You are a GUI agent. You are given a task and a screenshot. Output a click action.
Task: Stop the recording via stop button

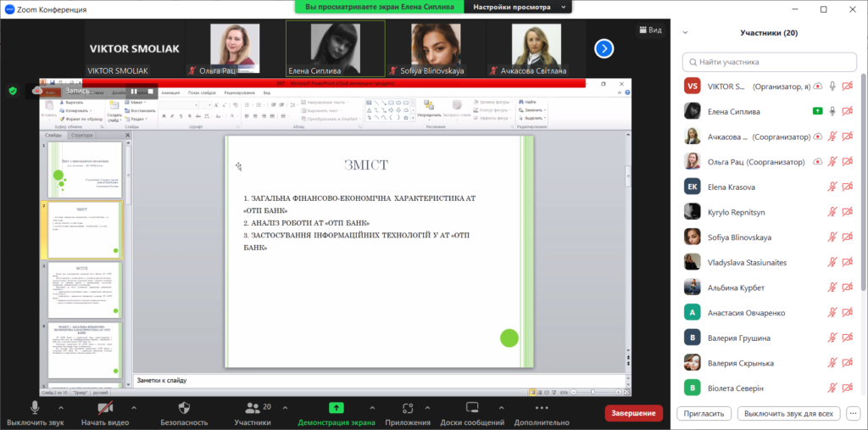point(150,91)
